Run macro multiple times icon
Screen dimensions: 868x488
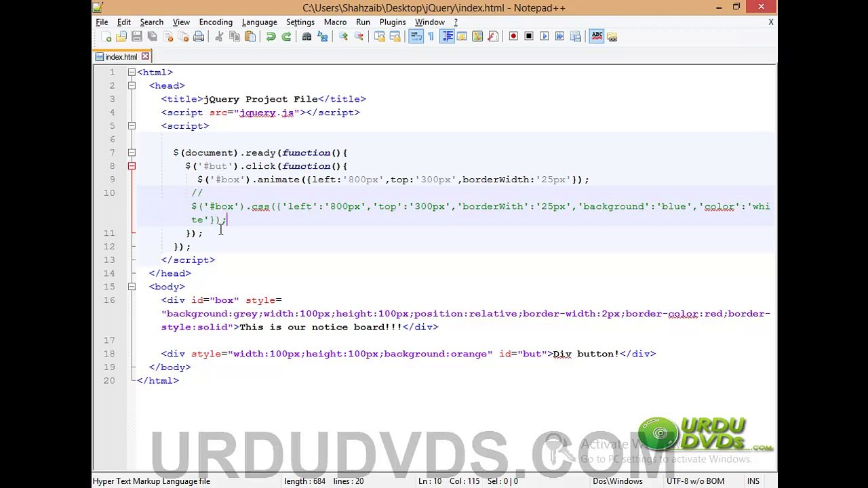coord(559,37)
